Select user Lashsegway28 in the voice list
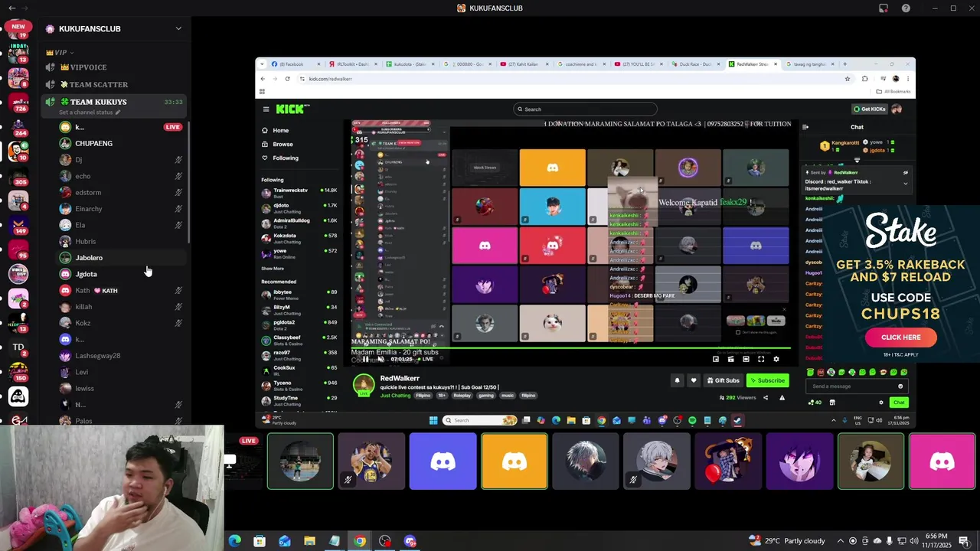Viewport: 980px width, 551px height. 98,356
